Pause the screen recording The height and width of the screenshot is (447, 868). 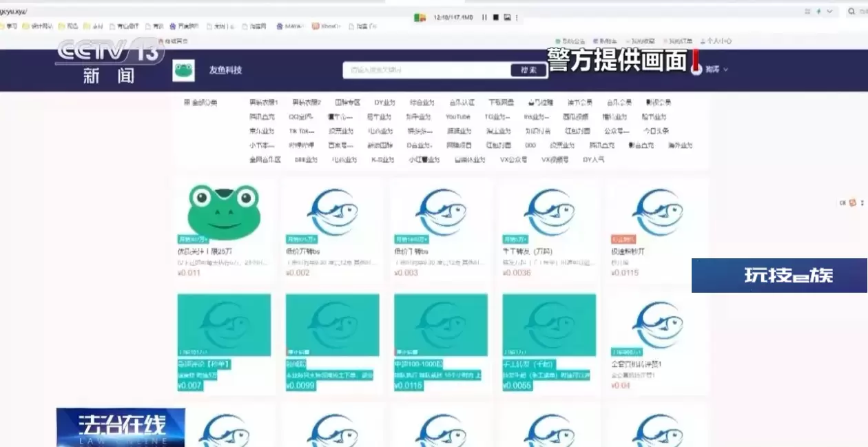pos(484,17)
